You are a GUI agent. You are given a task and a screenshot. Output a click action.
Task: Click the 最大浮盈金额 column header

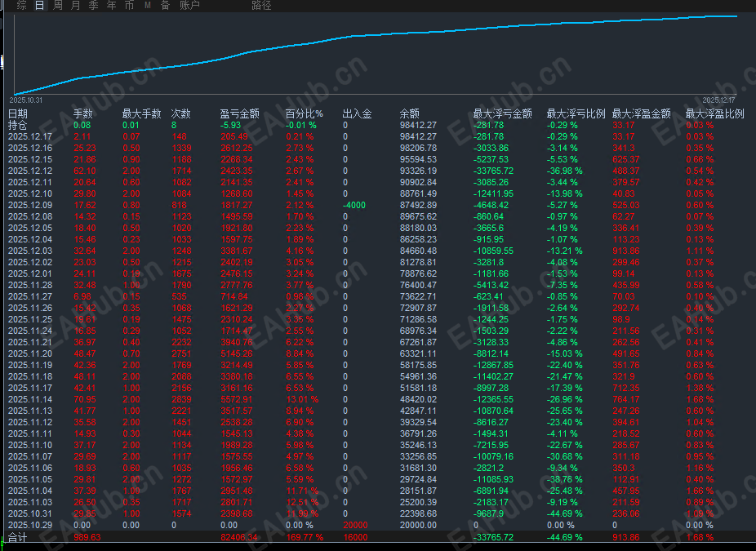[x=641, y=113]
